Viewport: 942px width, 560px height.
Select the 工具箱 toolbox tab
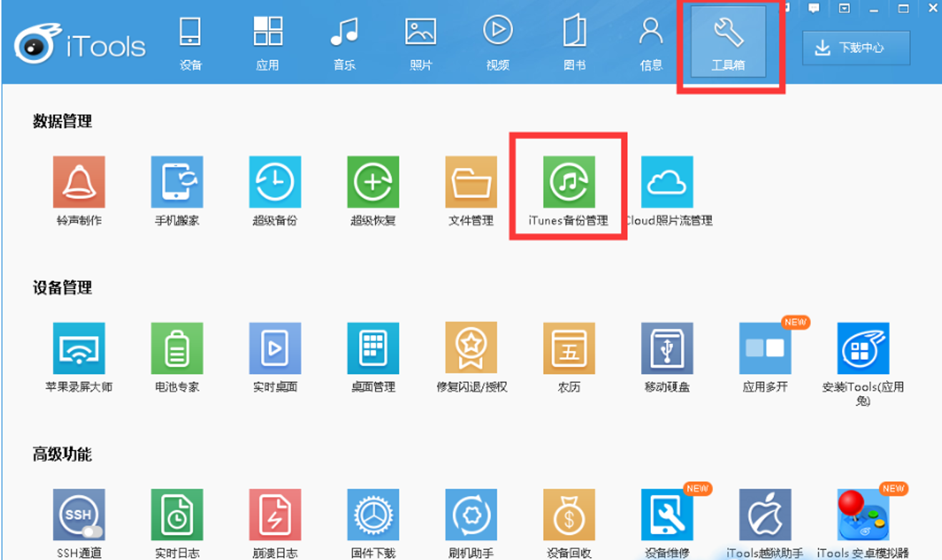tap(728, 41)
